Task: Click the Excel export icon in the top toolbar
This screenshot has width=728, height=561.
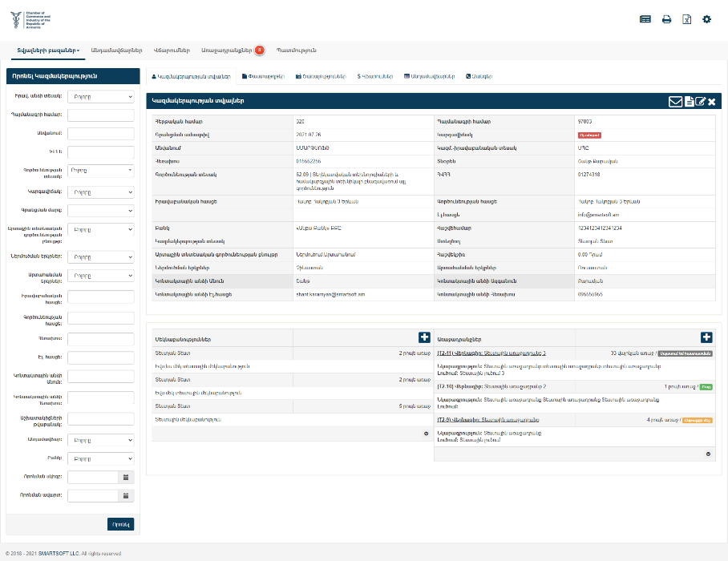Action: pos(686,19)
